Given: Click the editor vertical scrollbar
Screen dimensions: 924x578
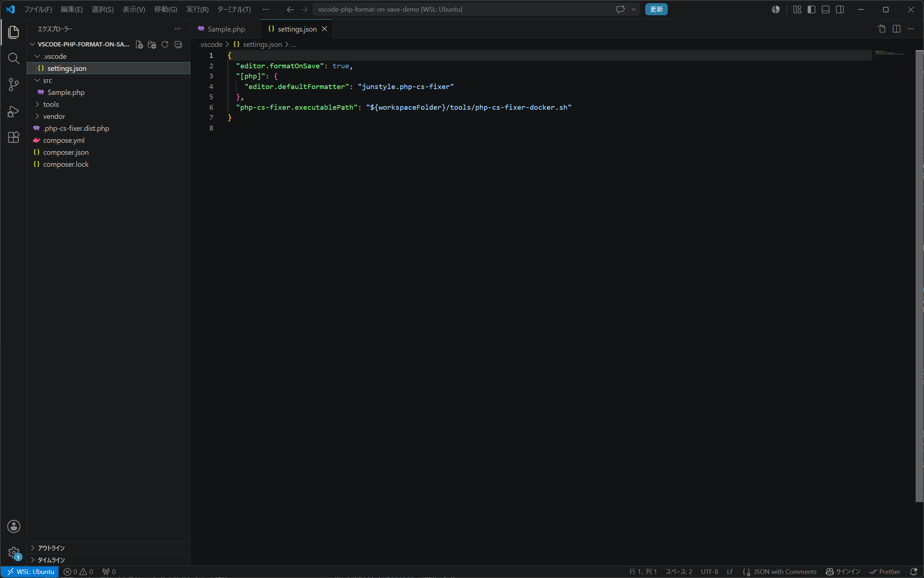Looking at the screenshot, I should (919, 276).
